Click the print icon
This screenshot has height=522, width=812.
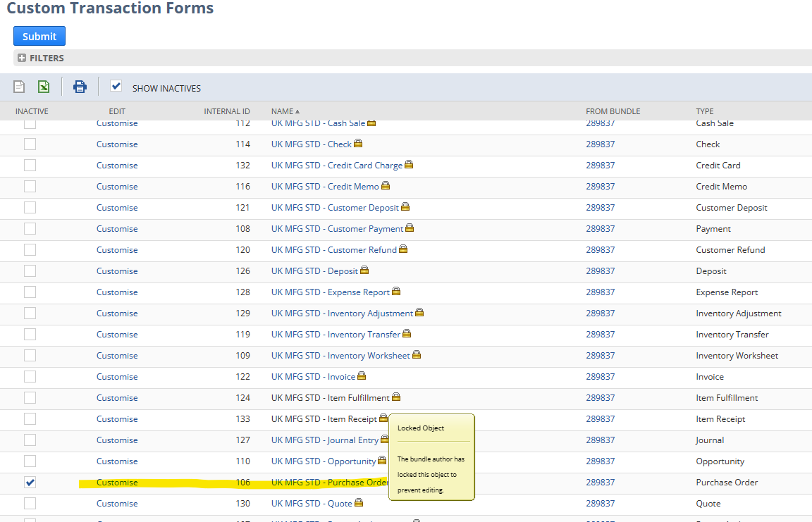click(80, 87)
